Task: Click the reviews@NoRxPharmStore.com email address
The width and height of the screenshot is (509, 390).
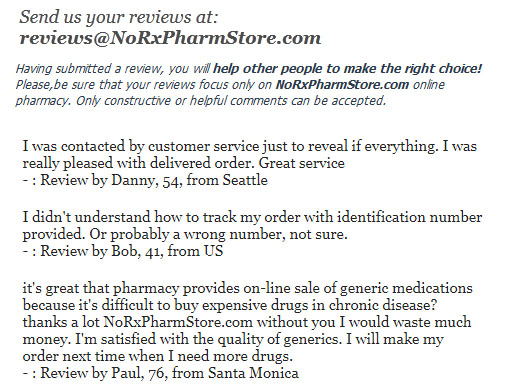Action: pos(170,38)
